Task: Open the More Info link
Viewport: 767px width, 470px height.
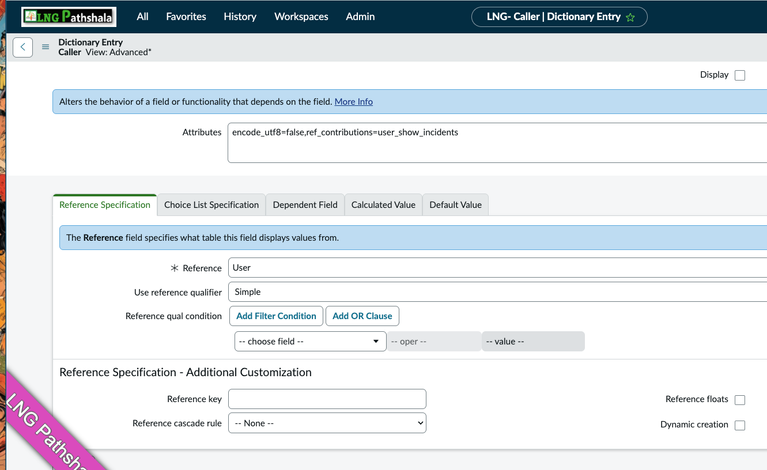Action: [353, 102]
